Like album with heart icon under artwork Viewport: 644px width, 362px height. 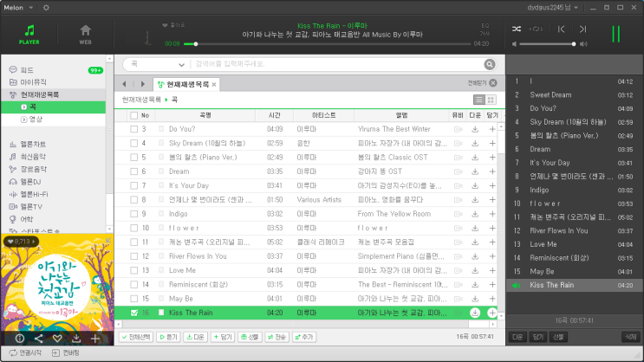[57, 339]
